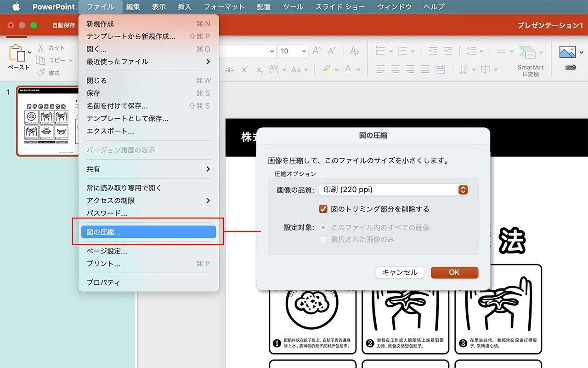The image size is (588, 368).
Task: Open the image quality dropdown
Action: point(394,190)
